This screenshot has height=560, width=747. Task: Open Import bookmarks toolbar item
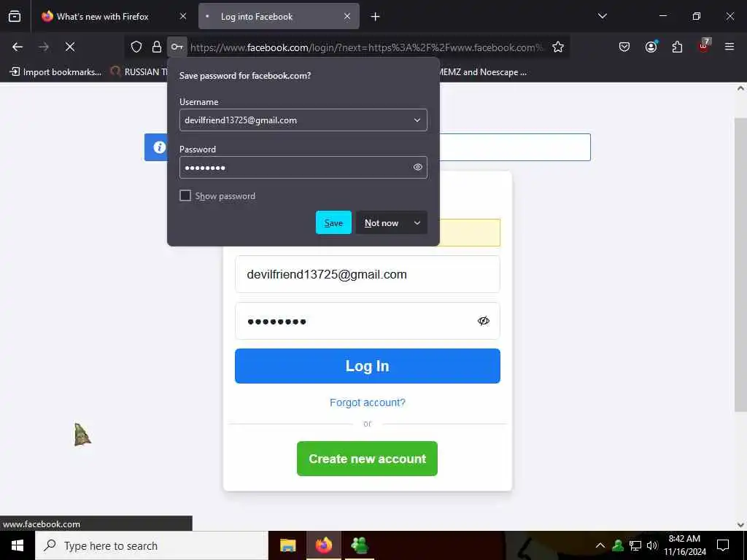pyautogui.click(x=55, y=72)
